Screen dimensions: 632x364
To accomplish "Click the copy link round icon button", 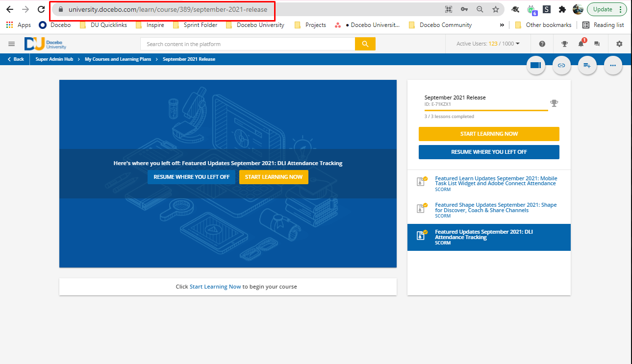I will pos(562,65).
